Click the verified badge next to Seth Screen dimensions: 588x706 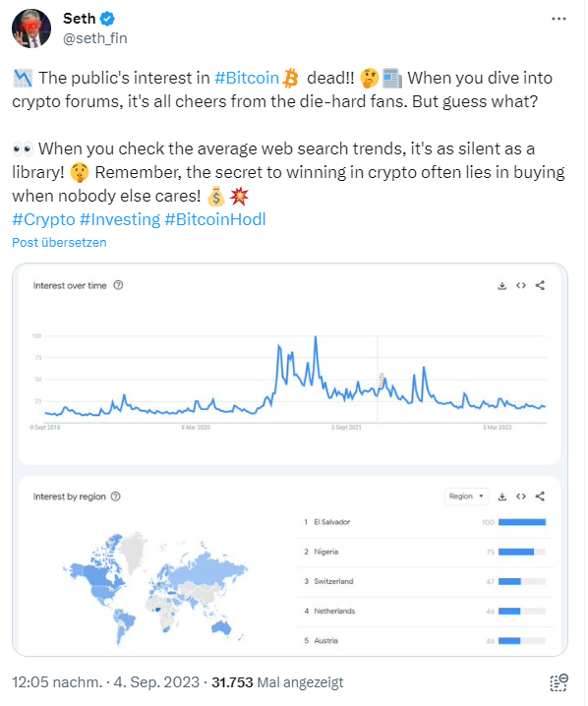coord(107,19)
